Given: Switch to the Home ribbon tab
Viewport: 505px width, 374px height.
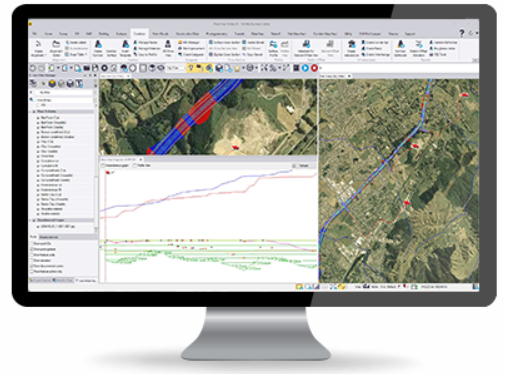Looking at the screenshot, I should coord(48,34).
